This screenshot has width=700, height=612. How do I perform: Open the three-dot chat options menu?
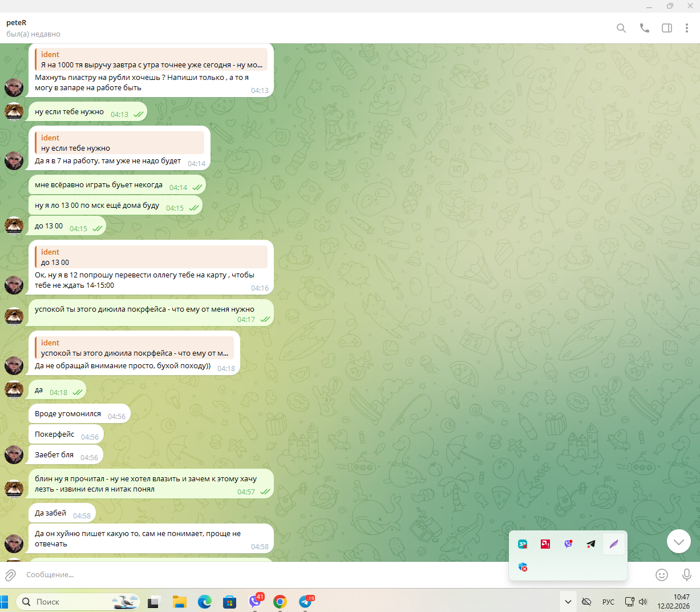click(x=686, y=28)
